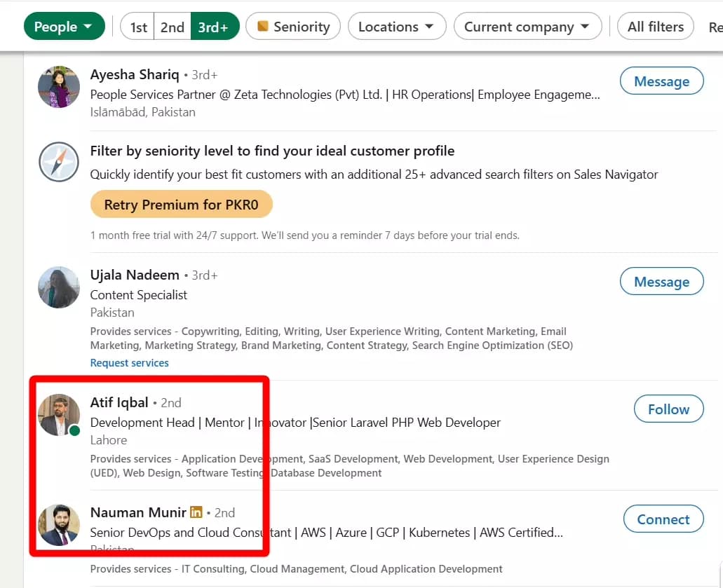Open the Current company dropdown
Viewport: 723px width, 588px height.
click(x=527, y=26)
